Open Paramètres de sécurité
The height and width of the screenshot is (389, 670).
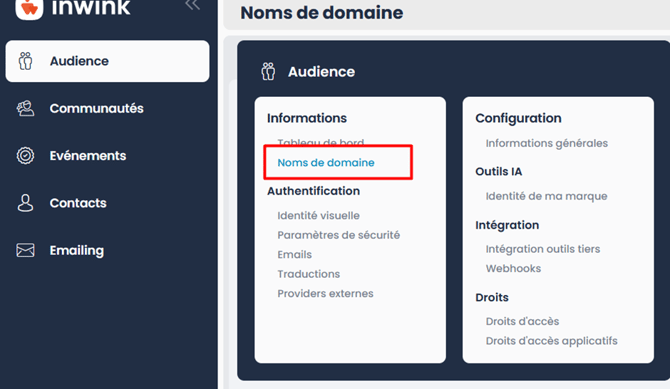[339, 235]
